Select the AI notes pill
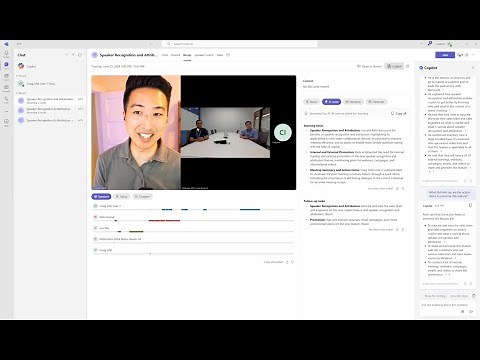Viewport: 480px width, 360px height. [x=331, y=102]
